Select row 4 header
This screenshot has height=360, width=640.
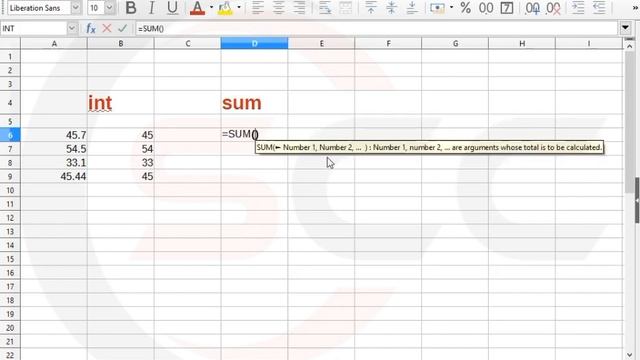[x=10, y=102]
